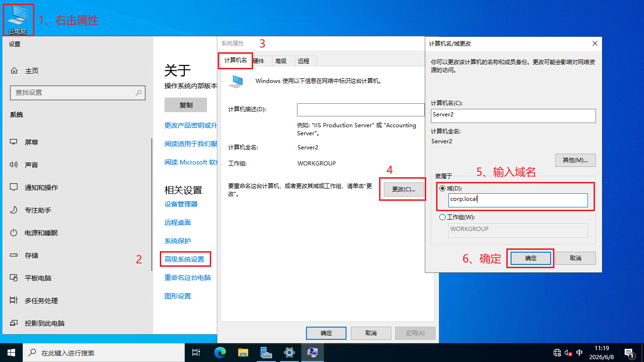
Task: Click change product key link
Action: pyautogui.click(x=191, y=125)
